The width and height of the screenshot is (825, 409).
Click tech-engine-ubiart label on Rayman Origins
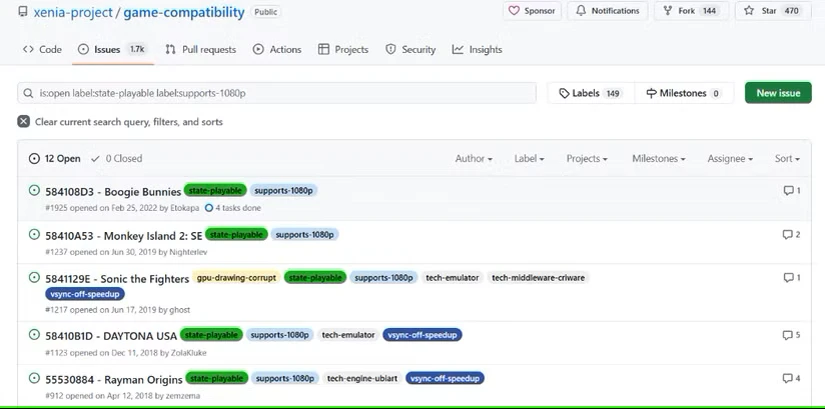(x=362, y=378)
